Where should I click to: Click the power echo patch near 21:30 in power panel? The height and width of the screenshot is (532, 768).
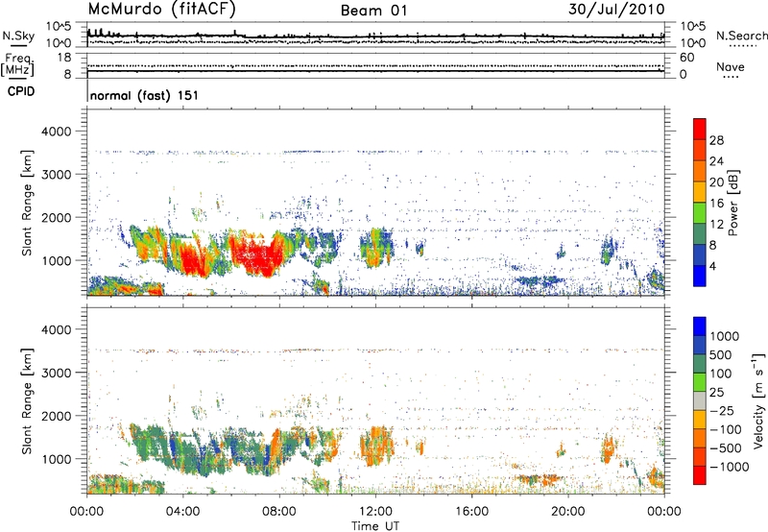click(609, 251)
